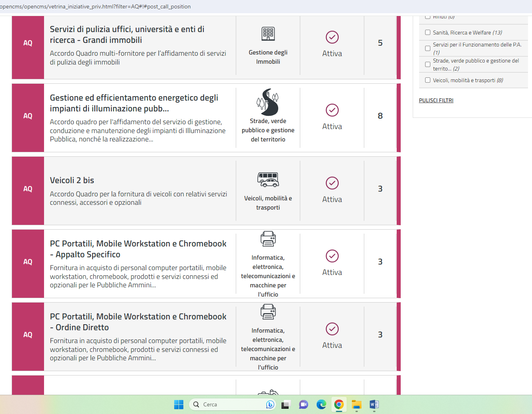This screenshot has height=414, width=532.
Task: Click the printer icon in Ordine Diretto row
Action: click(268, 312)
